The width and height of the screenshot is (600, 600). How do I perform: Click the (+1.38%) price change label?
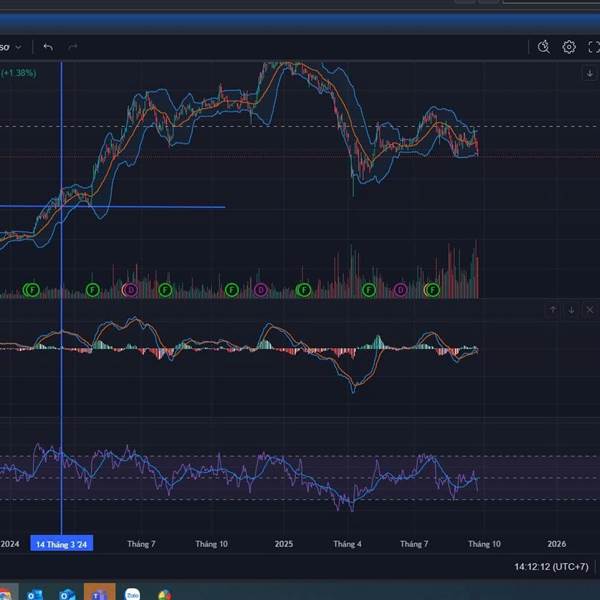click(18, 73)
